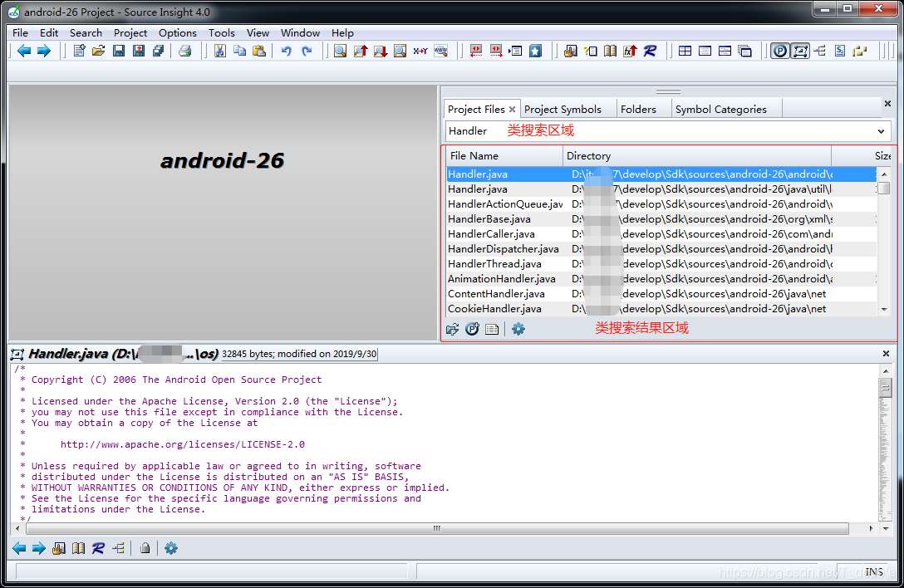
Task: Click the open file icon below project file list
Action: click(x=453, y=329)
